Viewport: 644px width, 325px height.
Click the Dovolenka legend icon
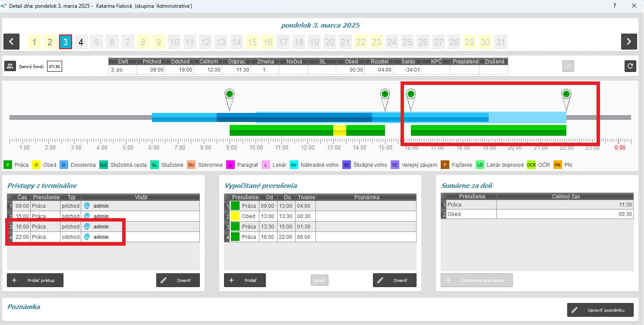point(64,165)
